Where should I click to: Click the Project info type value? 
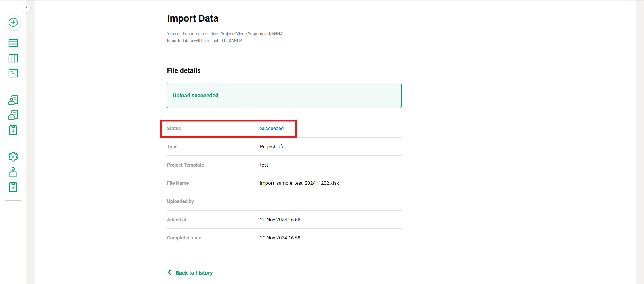[x=272, y=146]
